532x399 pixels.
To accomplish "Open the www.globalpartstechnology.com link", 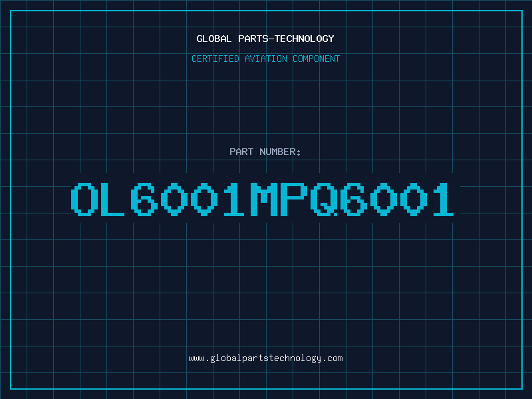I will pyautogui.click(x=265, y=358).
